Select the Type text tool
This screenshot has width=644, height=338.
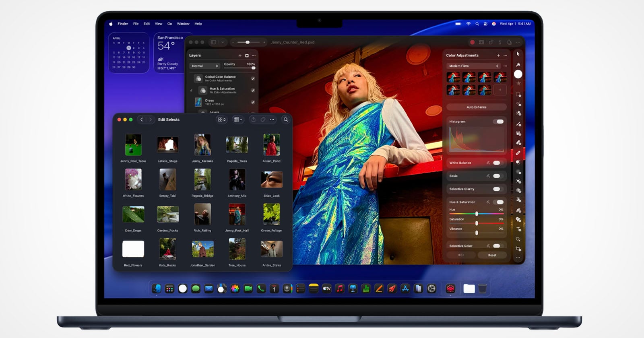tap(518, 229)
